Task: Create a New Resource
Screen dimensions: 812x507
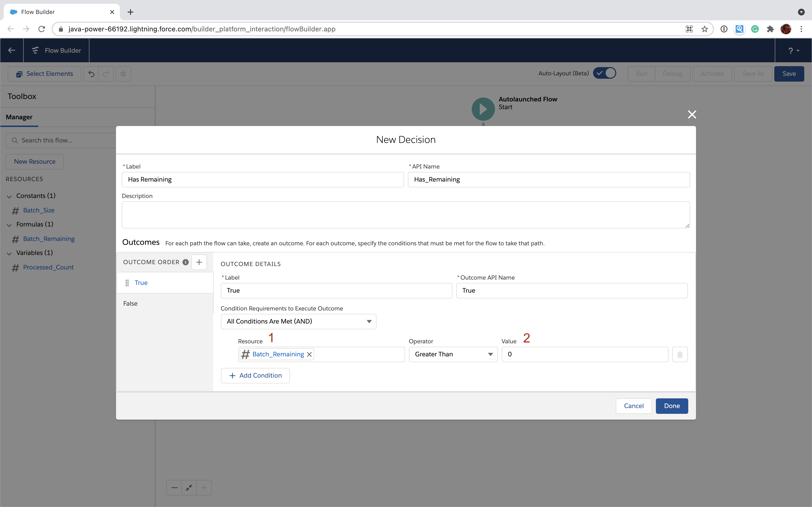Action: coord(34,161)
